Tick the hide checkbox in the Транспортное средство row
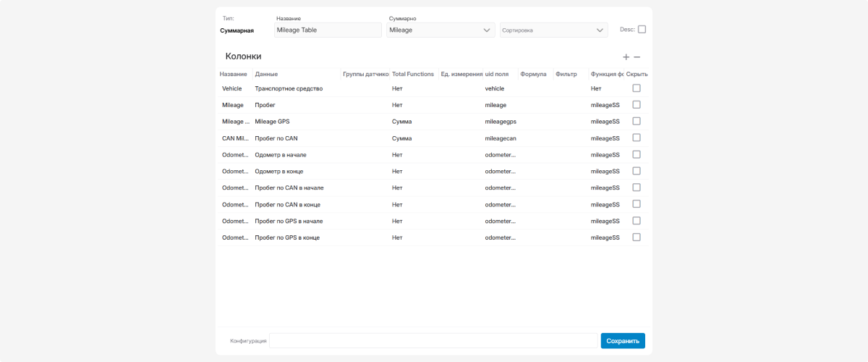The image size is (868, 362). click(x=637, y=88)
